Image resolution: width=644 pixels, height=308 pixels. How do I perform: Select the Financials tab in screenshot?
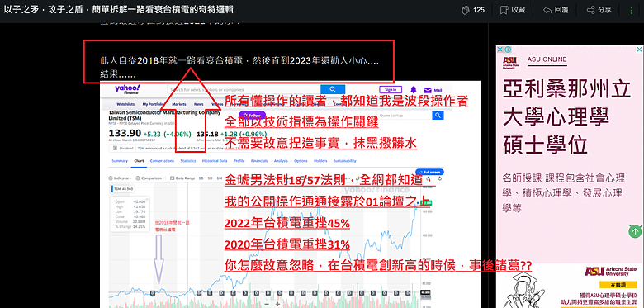point(259,161)
